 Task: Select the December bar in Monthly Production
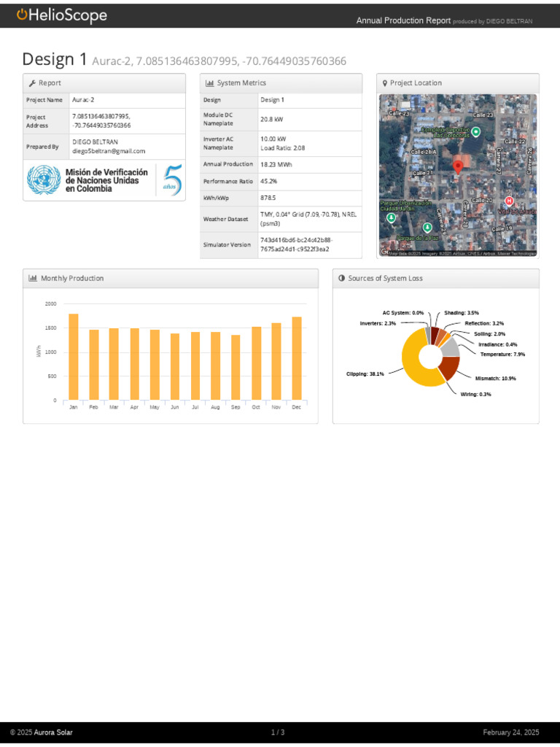point(297,358)
